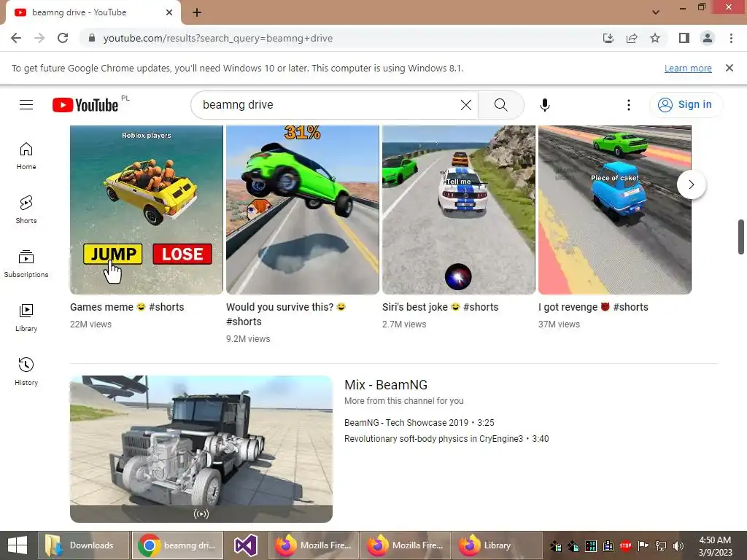Open the YouTube hamburger guide menu
The height and width of the screenshot is (560, 747).
click(x=26, y=105)
